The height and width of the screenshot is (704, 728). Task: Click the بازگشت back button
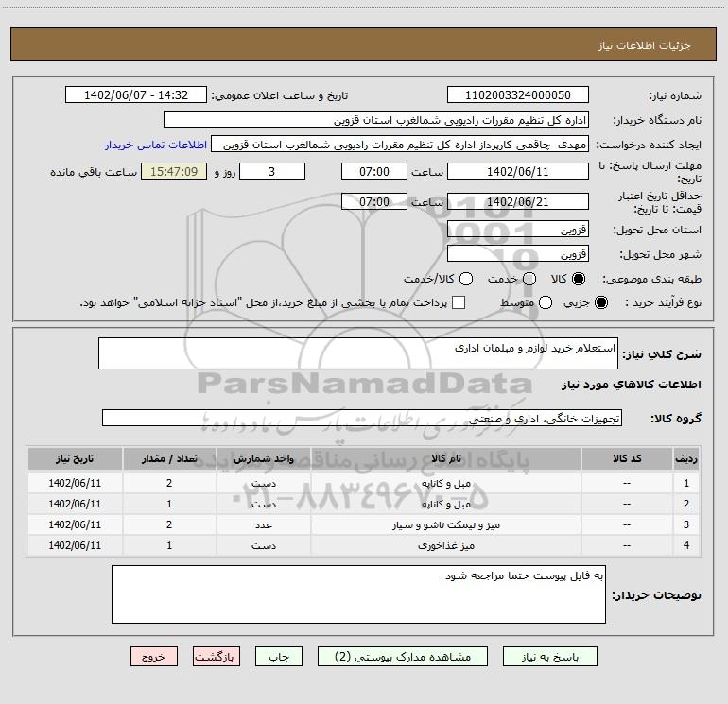tap(217, 657)
